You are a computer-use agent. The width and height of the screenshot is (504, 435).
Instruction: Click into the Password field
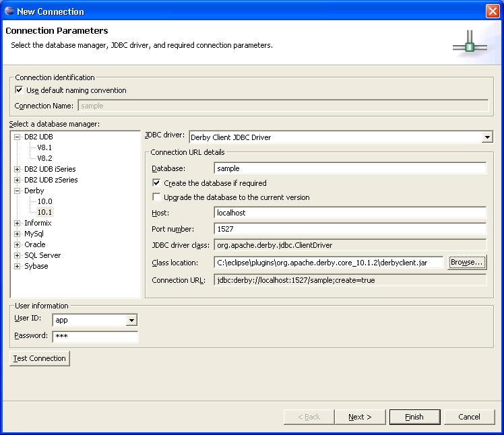click(95, 337)
